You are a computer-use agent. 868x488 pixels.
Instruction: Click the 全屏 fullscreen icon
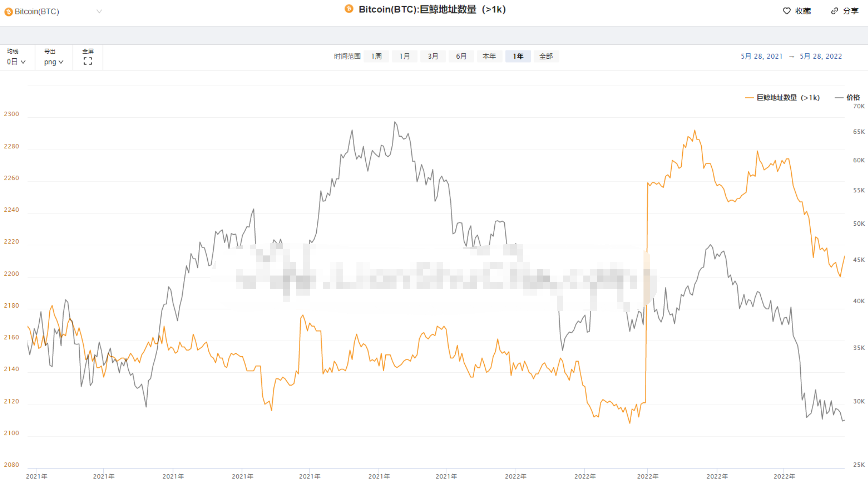88,61
